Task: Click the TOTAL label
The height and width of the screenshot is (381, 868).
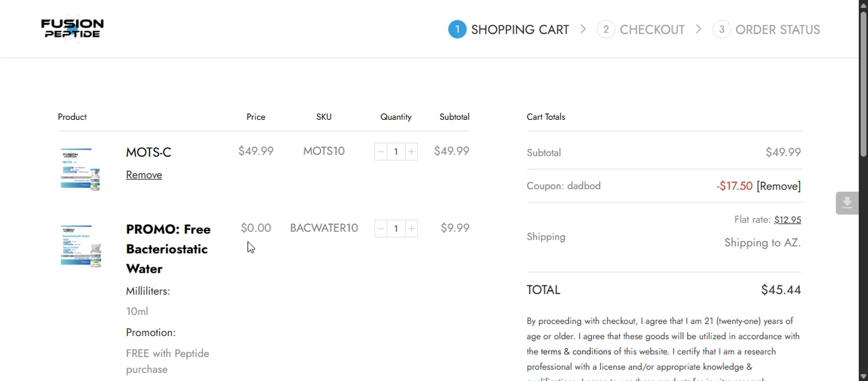Action: point(543,290)
